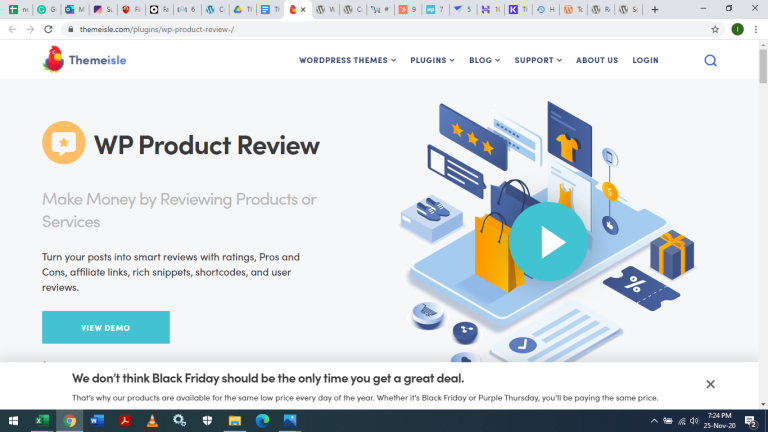
Task: Reload the current page
Action: [x=48, y=29]
